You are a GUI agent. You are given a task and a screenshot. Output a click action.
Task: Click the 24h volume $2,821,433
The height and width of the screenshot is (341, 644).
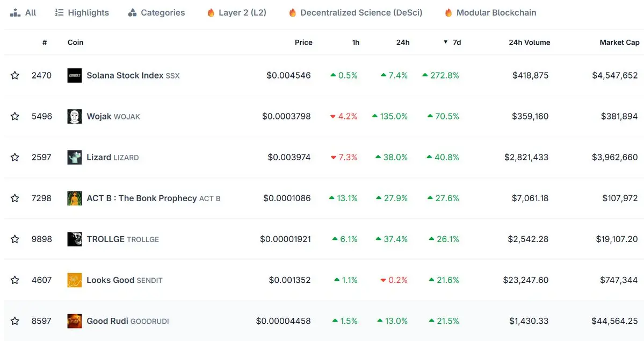[x=526, y=157]
